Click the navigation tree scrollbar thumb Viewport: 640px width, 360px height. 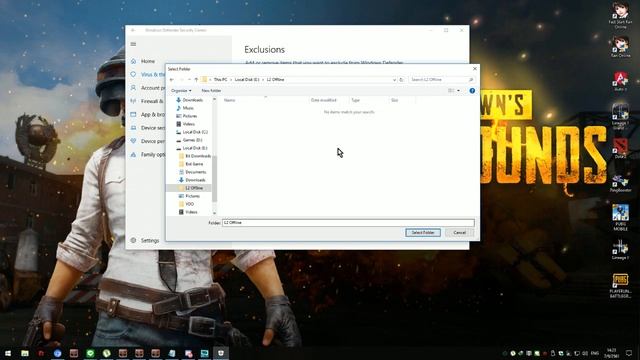pyautogui.click(x=214, y=178)
